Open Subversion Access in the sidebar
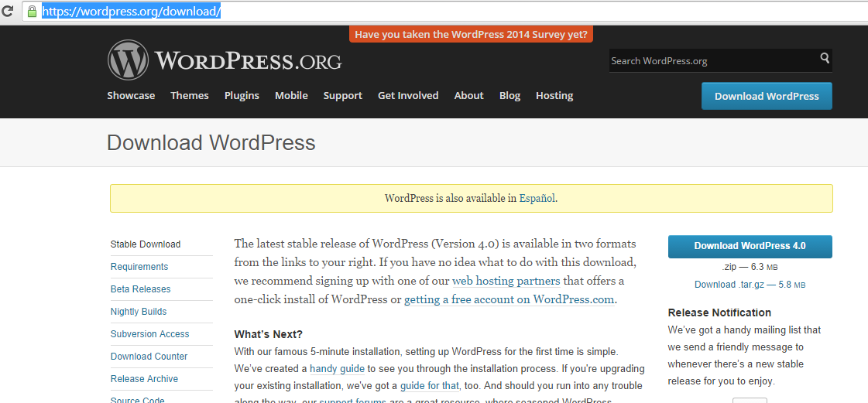Image resolution: width=868 pixels, height=403 pixels. 150,334
